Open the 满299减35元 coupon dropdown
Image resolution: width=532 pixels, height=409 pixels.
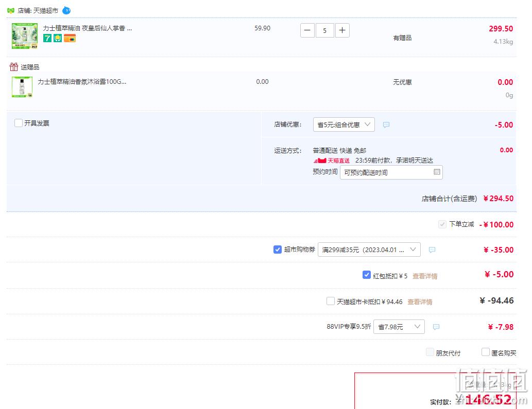(369, 250)
